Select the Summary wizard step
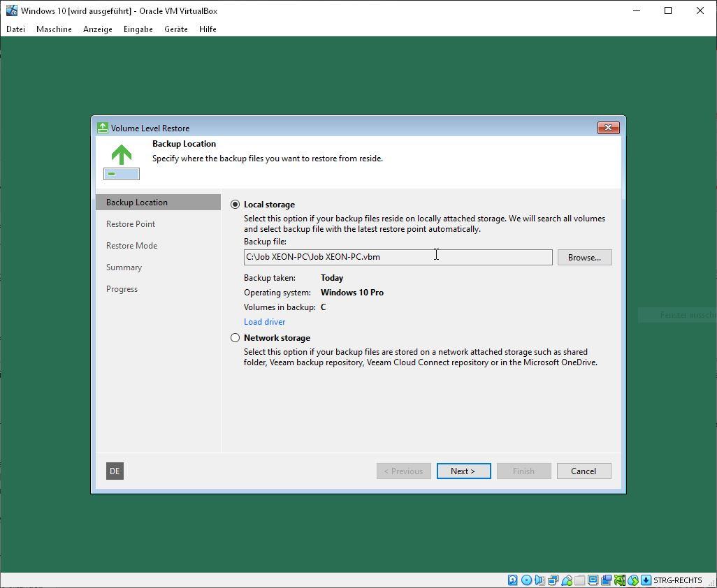Viewport: 717px width, 588px height. [x=124, y=267]
